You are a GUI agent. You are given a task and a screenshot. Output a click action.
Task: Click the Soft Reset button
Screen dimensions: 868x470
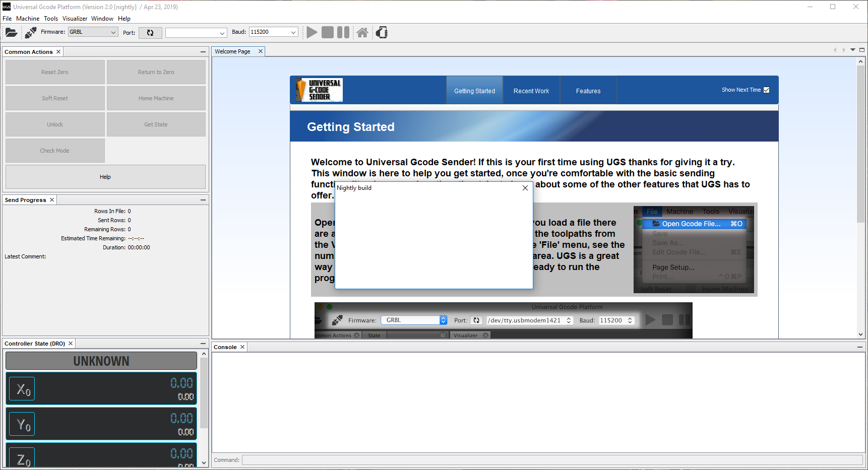tap(55, 98)
